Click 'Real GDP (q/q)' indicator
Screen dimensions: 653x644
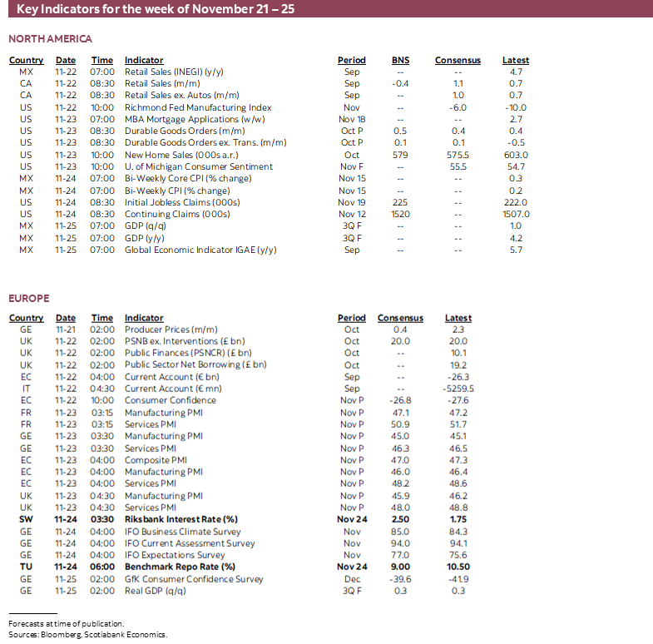(x=156, y=591)
